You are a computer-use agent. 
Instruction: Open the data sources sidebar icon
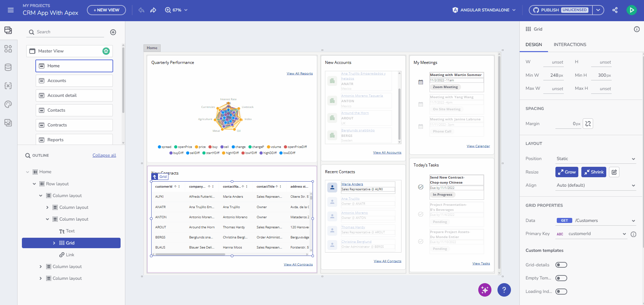click(x=8, y=67)
